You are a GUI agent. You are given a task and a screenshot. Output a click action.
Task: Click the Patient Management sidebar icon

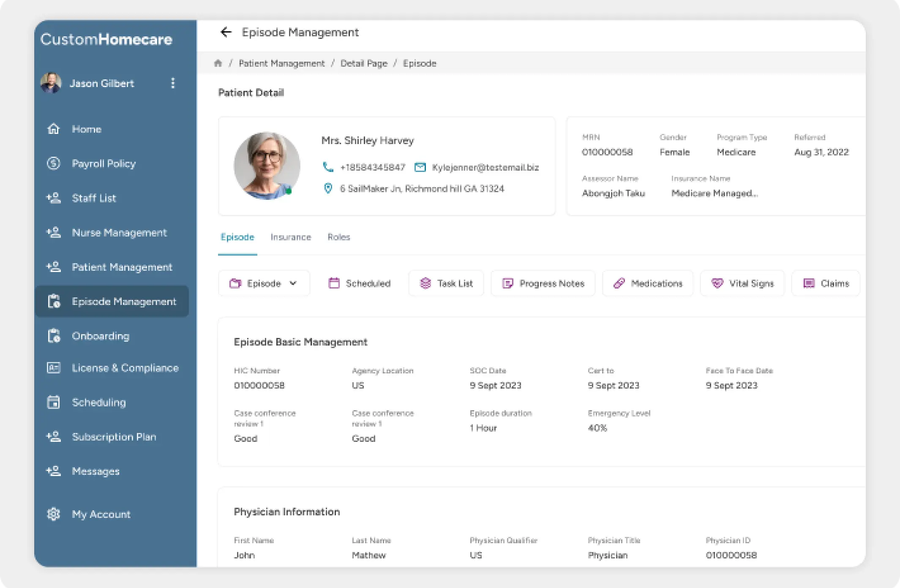(53, 267)
